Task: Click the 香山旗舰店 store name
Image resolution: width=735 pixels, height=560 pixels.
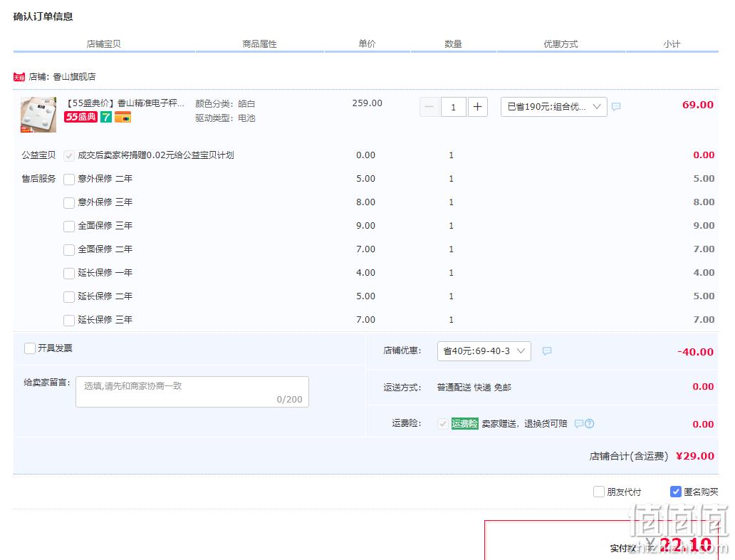Action: pyautogui.click(x=74, y=77)
